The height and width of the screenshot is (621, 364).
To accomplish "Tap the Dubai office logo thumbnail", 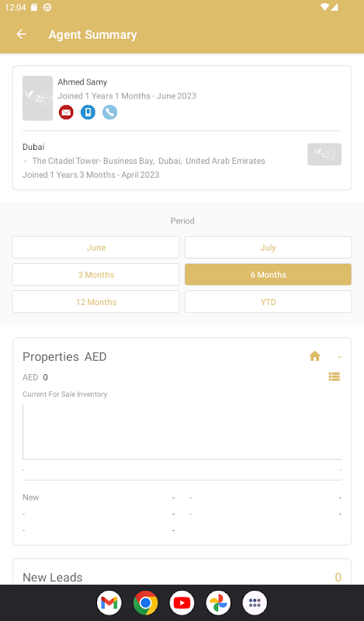I will [x=324, y=154].
